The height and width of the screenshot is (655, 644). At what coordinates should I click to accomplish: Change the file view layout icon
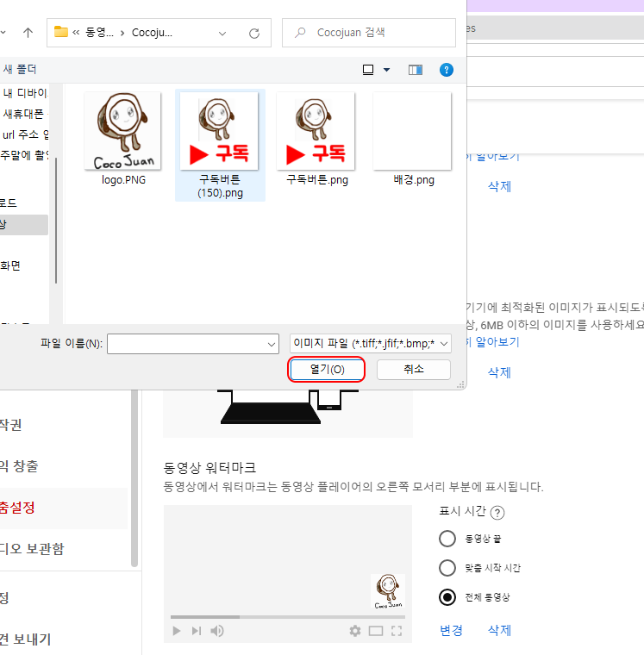point(368,70)
